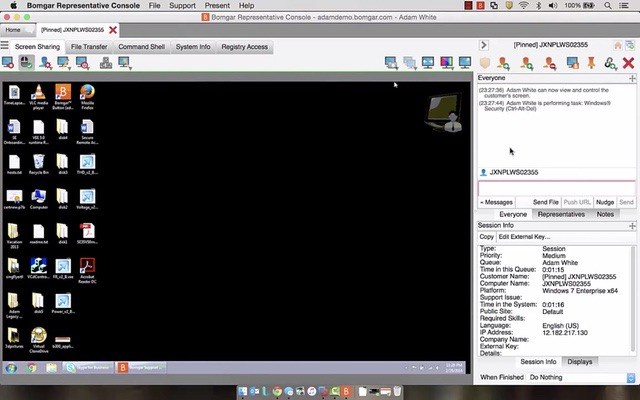Expand the Messages canned responses button
Viewport: 640px width, 400px height.
pyautogui.click(x=496, y=202)
